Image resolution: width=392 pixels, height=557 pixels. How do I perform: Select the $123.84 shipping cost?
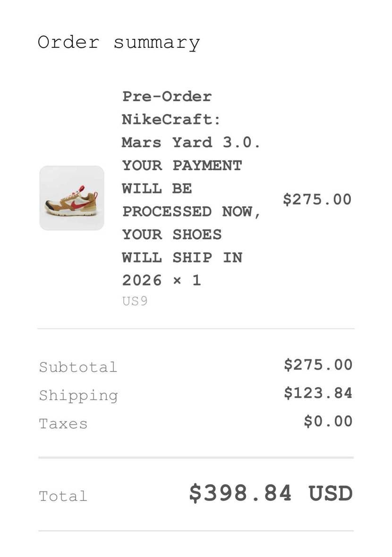tap(318, 393)
